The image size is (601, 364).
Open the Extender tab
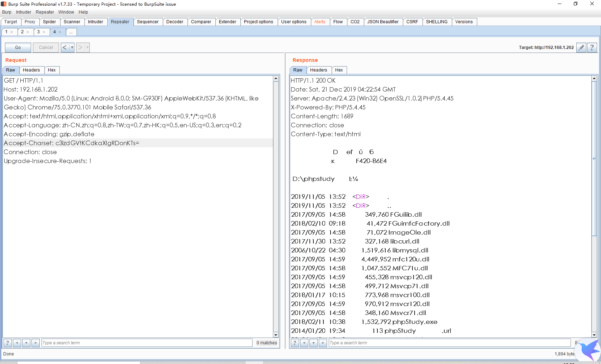pos(228,22)
